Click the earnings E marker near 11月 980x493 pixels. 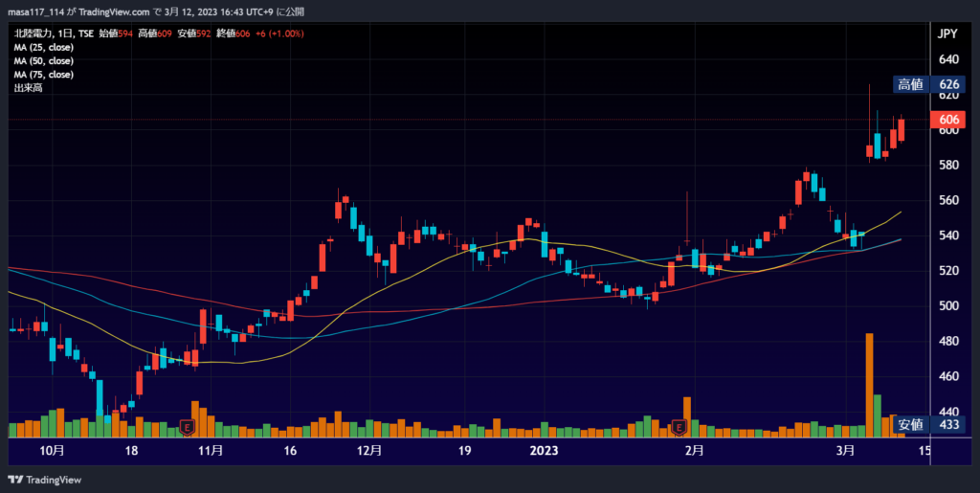click(x=186, y=427)
